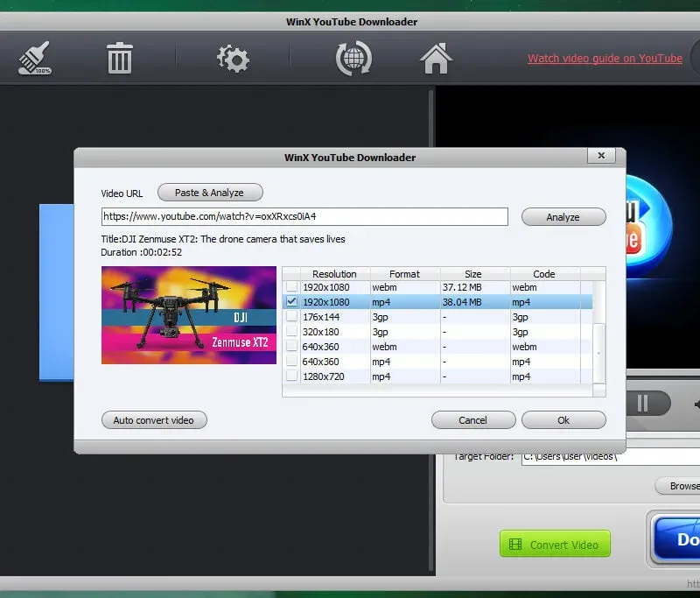Click the Target Folder path field

pos(611,457)
